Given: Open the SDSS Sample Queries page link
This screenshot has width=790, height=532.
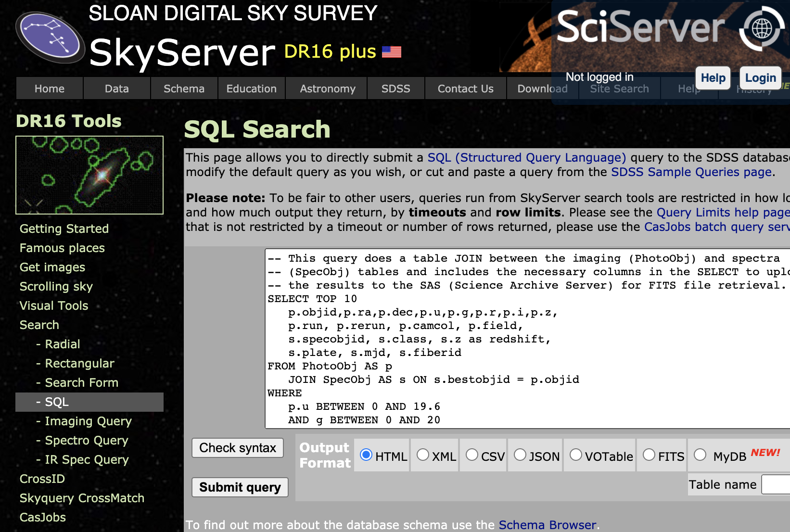Looking at the screenshot, I should point(691,172).
